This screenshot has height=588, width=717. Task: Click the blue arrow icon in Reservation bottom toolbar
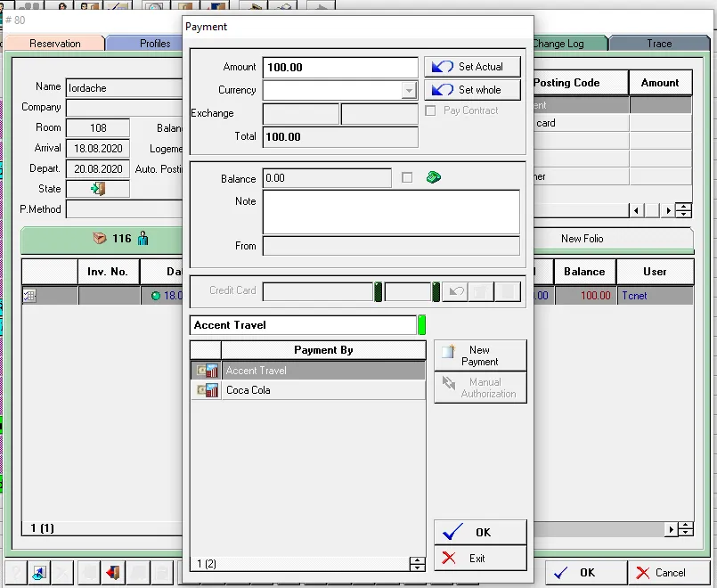coord(39,573)
